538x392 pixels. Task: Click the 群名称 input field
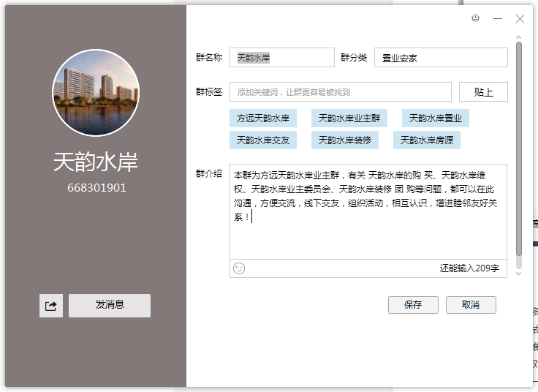[x=282, y=58]
